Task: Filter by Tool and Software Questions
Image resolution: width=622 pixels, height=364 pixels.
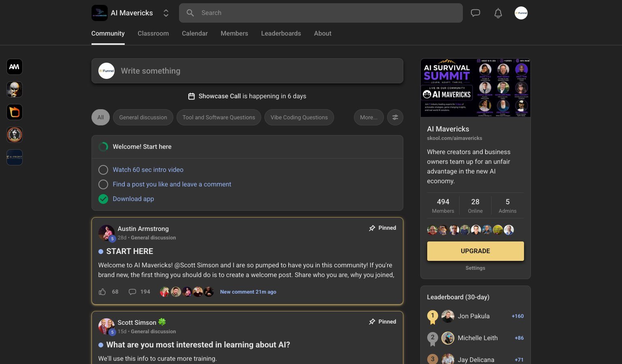Action: pos(219,117)
